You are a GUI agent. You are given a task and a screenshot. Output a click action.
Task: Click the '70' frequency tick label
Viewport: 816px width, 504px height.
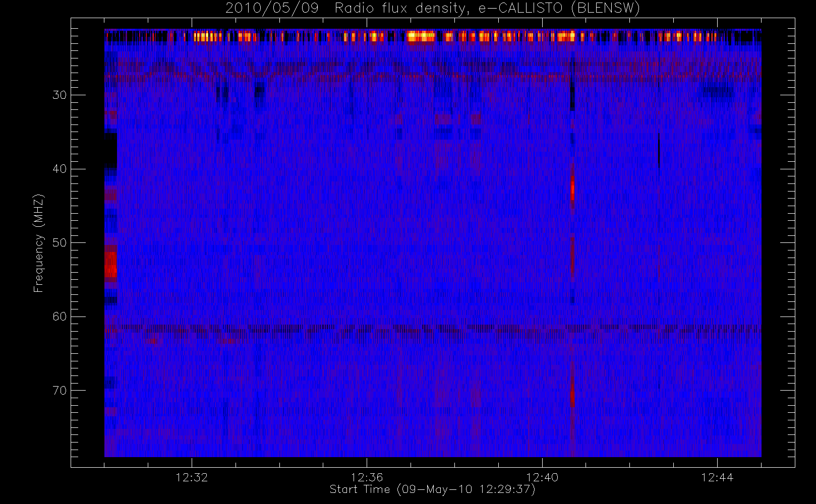pos(60,390)
